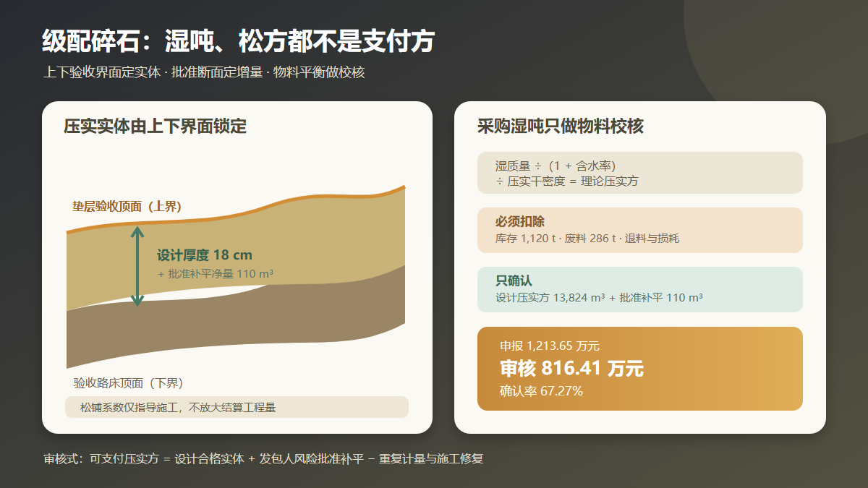Click the heading 采购湿吨只做物料校核
This screenshot has height=488, width=868.
pos(560,127)
